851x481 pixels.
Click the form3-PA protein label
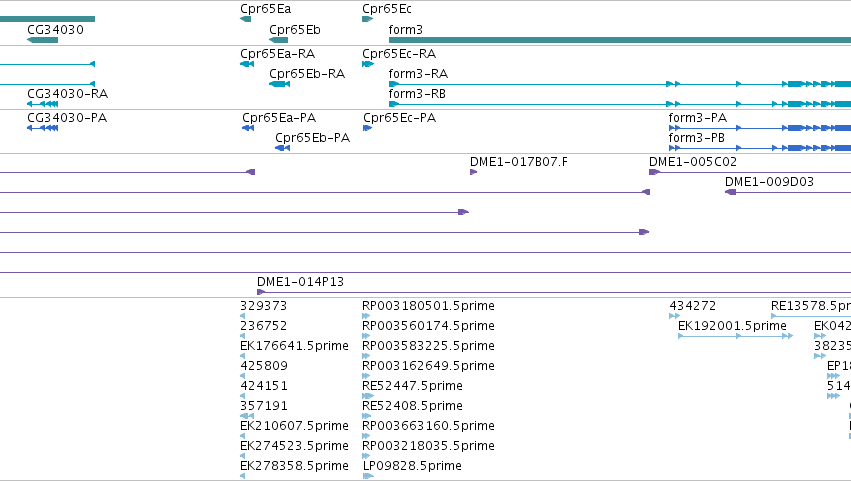point(697,118)
